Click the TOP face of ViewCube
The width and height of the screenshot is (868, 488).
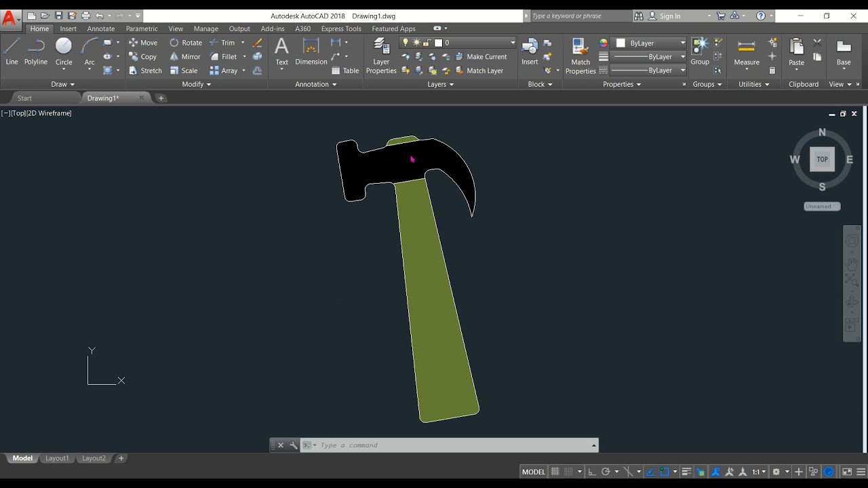pos(822,159)
